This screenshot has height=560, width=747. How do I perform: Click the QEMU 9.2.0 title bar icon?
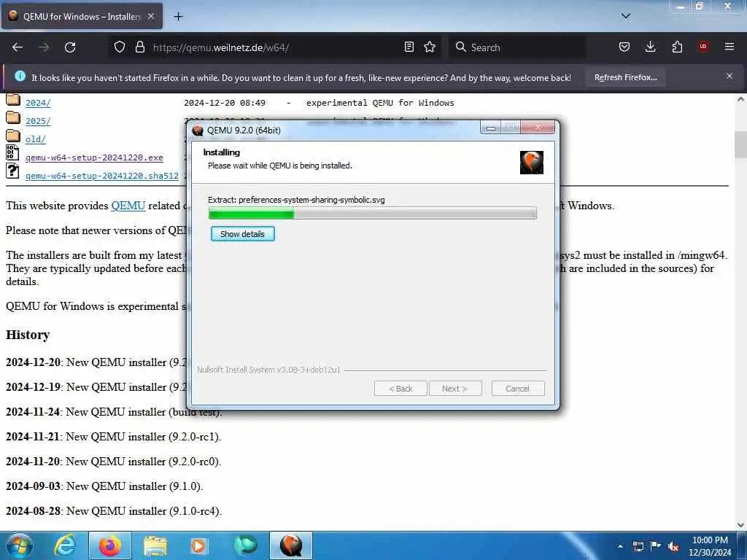pos(198,130)
